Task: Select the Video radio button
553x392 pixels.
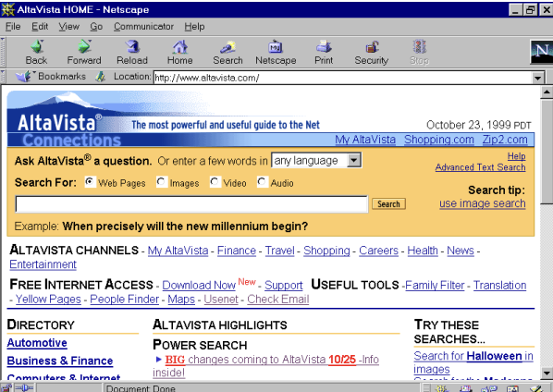Action: [x=215, y=182]
